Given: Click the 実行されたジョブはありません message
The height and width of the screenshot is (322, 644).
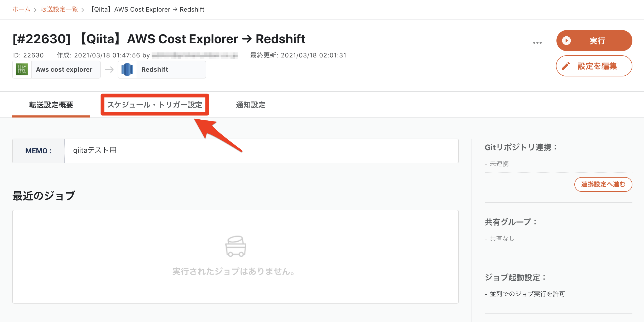Looking at the screenshot, I should pos(234,271).
